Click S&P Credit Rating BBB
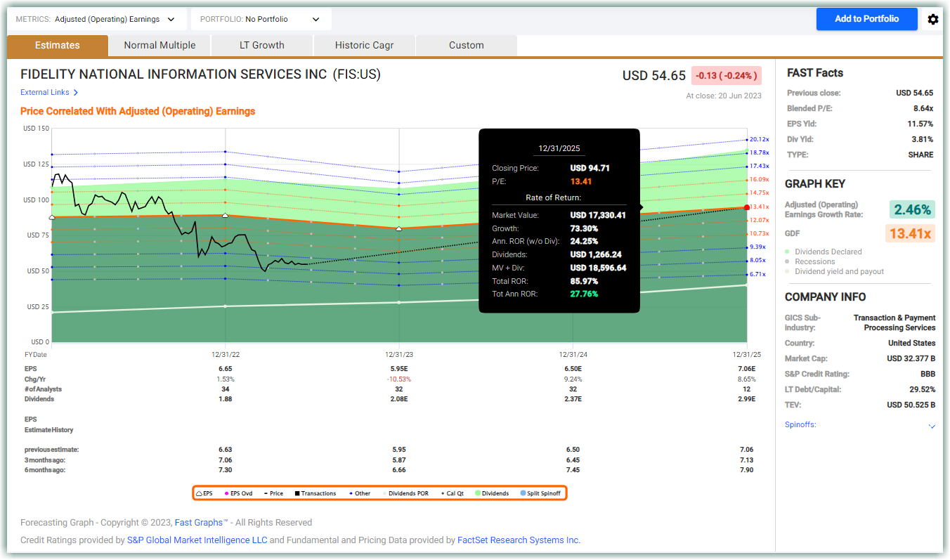Image resolution: width=950 pixels, height=560 pixels. click(x=928, y=374)
